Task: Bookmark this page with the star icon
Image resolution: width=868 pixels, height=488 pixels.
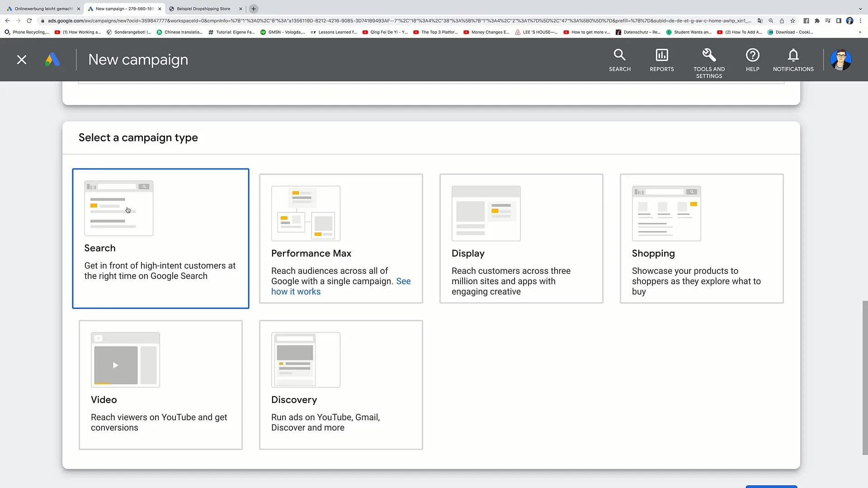Action: pyautogui.click(x=793, y=21)
